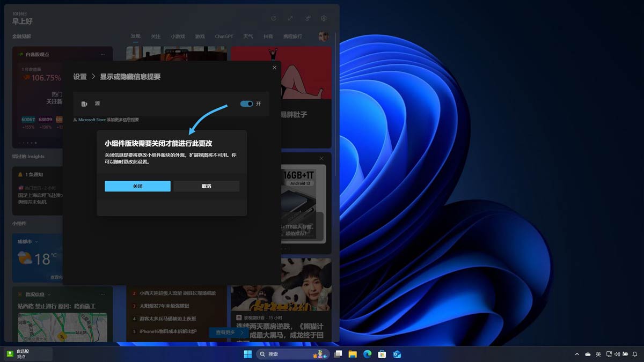Screen dimensions: 644x362
Task: Launch File Explorer from the taskbar
Action: [x=353, y=354]
